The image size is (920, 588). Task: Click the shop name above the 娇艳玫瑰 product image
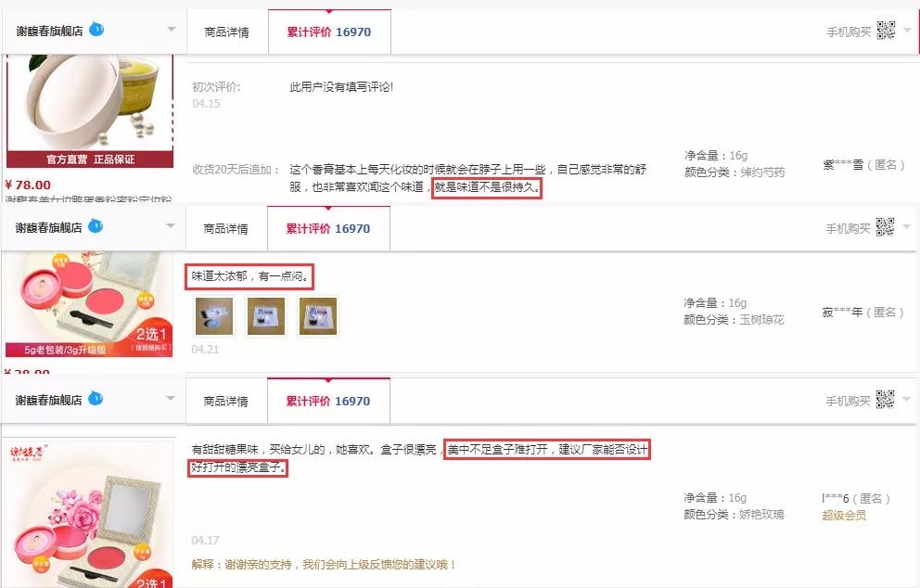coord(49,401)
